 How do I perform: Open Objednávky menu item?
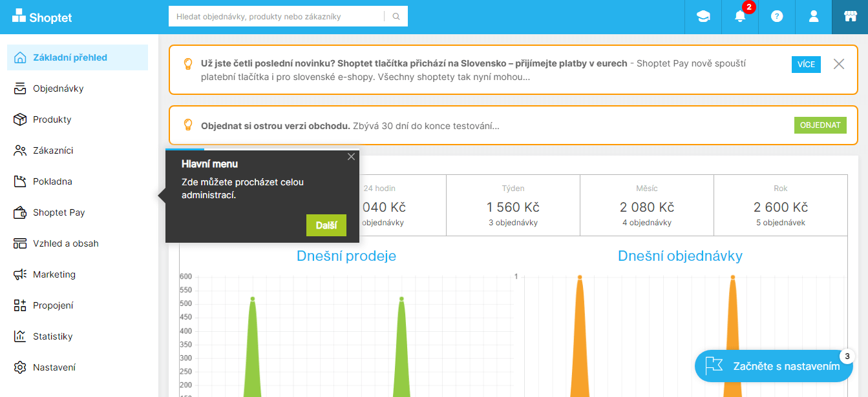click(78, 88)
